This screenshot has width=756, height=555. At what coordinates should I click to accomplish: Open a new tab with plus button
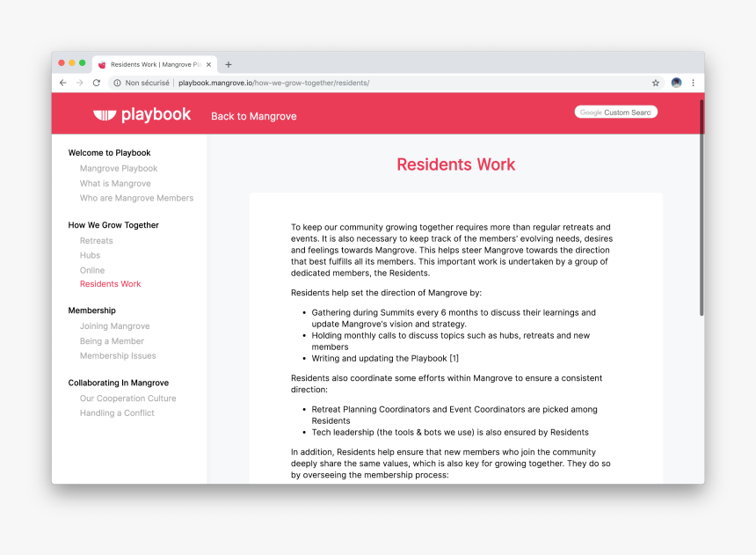coord(229,65)
